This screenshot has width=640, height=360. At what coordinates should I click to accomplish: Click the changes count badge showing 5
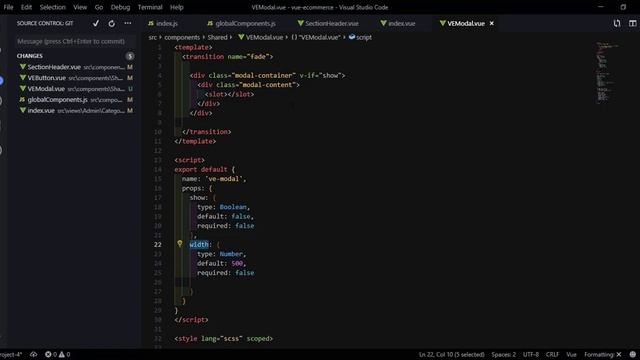click(x=130, y=56)
